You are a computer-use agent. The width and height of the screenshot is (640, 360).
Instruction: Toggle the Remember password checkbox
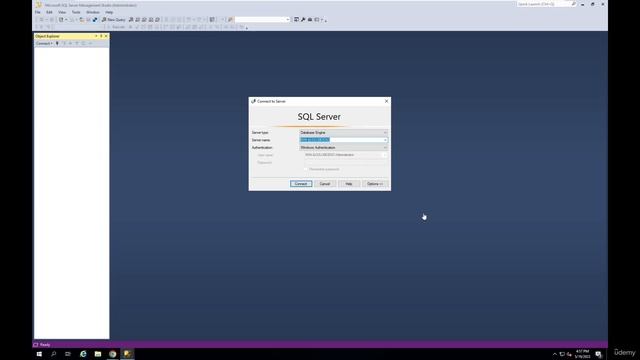(305, 169)
